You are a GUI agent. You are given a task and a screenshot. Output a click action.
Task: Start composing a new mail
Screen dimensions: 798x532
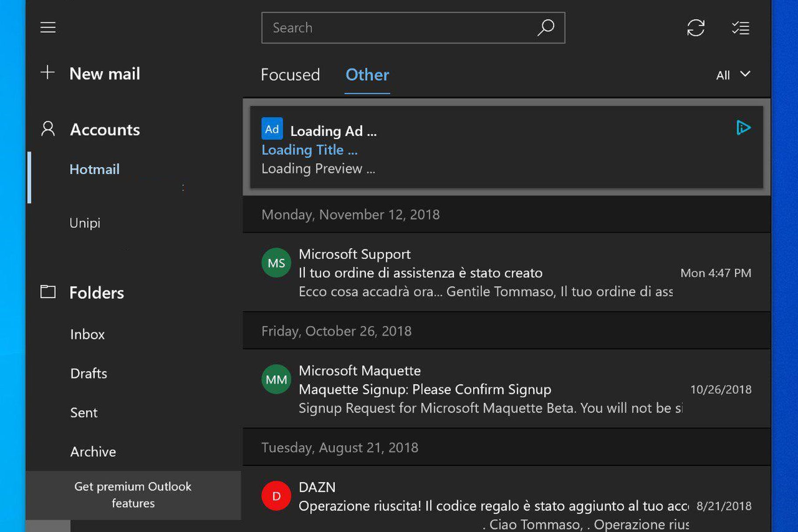104,73
